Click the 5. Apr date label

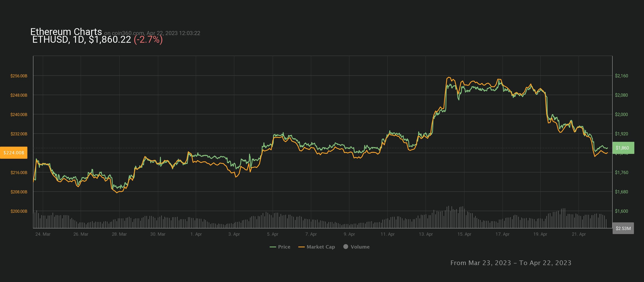(x=272, y=234)
